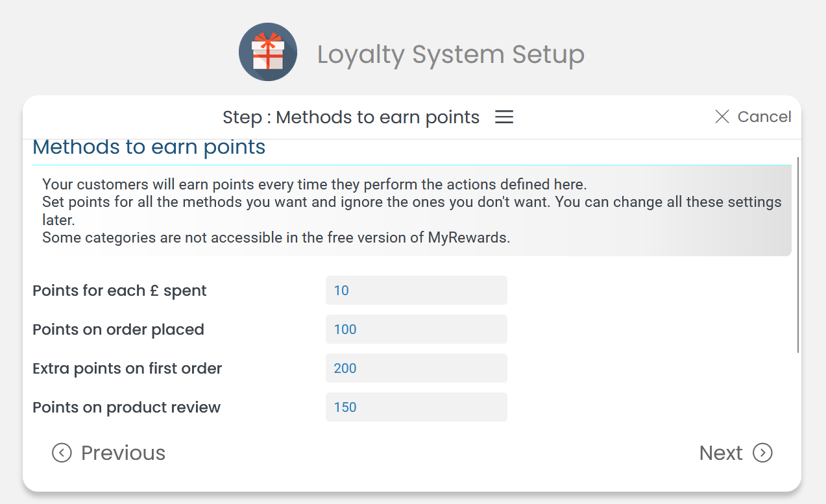826x504 pixels.
Task: Open the step navigation menu
Action: pos(504,117)
